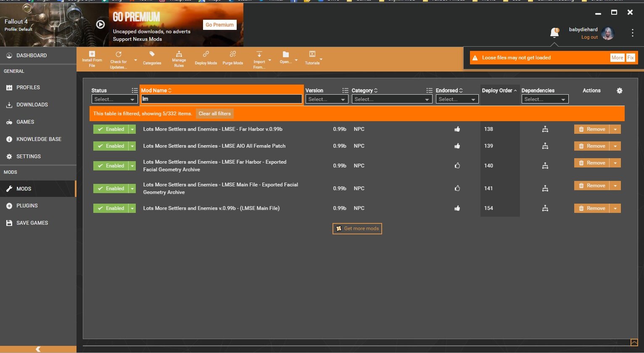Toggle endorsement for LMSE Main File v.0.99b
Screen dimensions: 644x353
[x=457, y=208]
